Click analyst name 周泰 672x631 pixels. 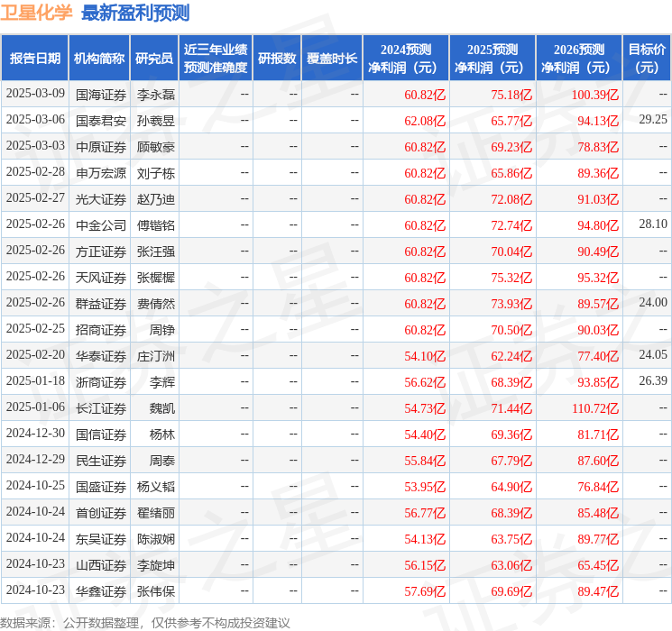click(162, 461)
